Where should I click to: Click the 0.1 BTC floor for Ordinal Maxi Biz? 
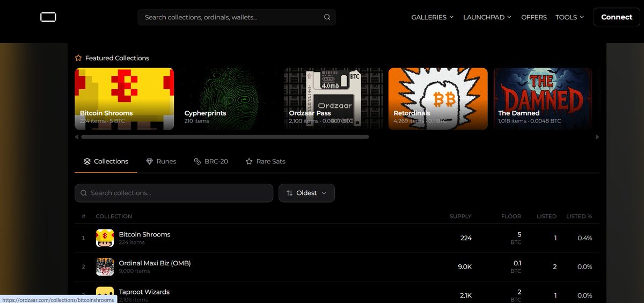coord(516,267)
